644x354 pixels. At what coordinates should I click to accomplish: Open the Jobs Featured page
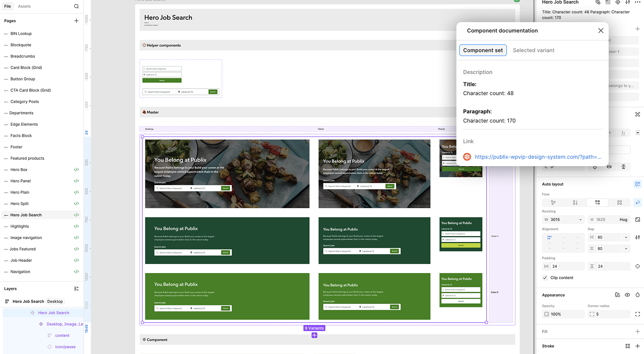[x=22, y=249]
